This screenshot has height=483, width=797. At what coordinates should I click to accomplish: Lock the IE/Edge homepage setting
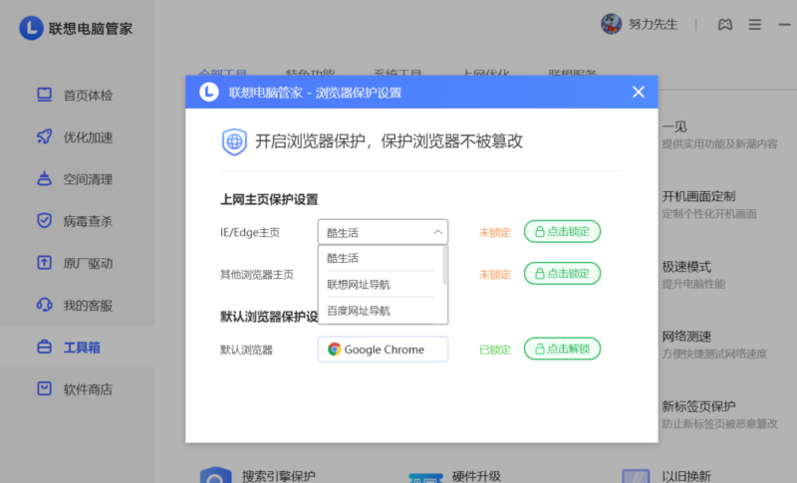pos(562,232)
